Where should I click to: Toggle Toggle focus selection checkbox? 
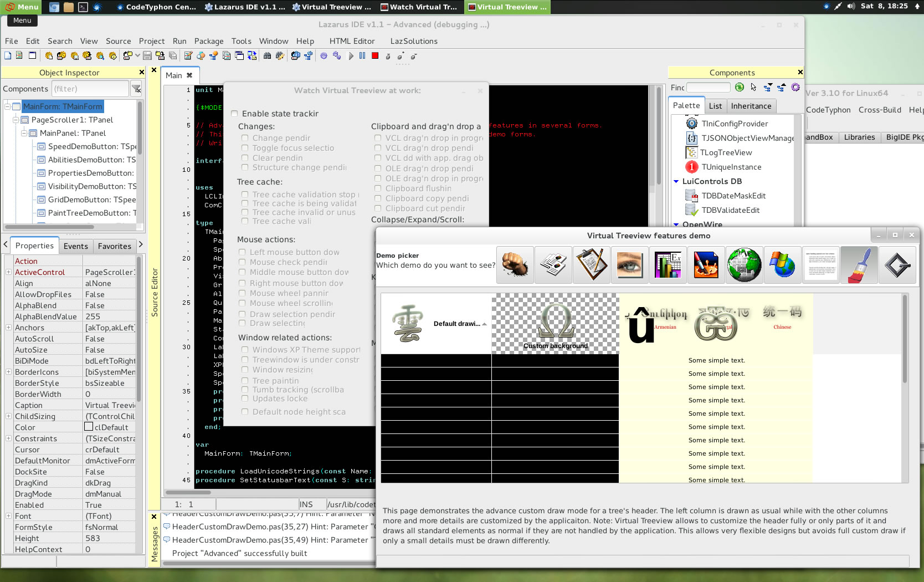245,148
